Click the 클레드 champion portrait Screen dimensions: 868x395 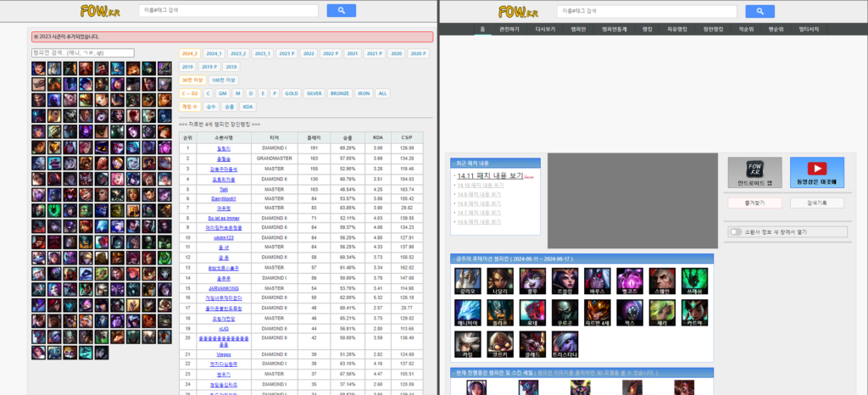(532, 345)
